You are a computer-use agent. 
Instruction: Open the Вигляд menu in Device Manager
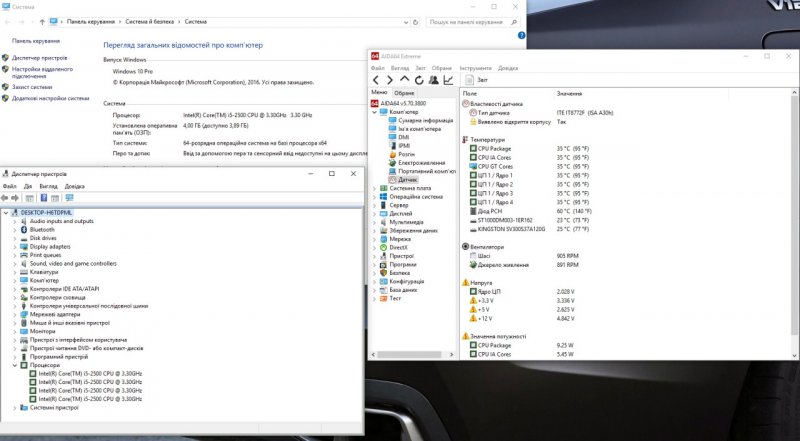pyautogui.click(x=48, y=186)
